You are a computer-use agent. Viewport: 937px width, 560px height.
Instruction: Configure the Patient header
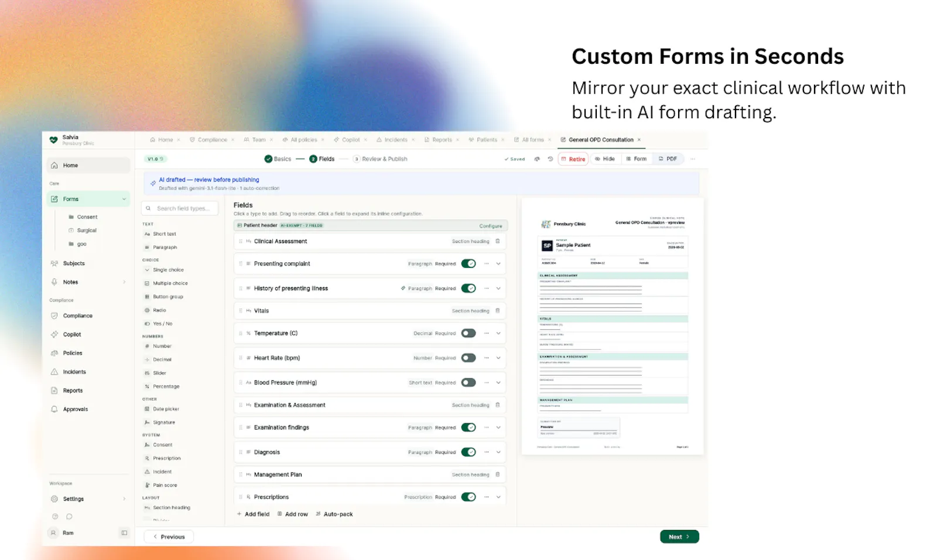491,226
